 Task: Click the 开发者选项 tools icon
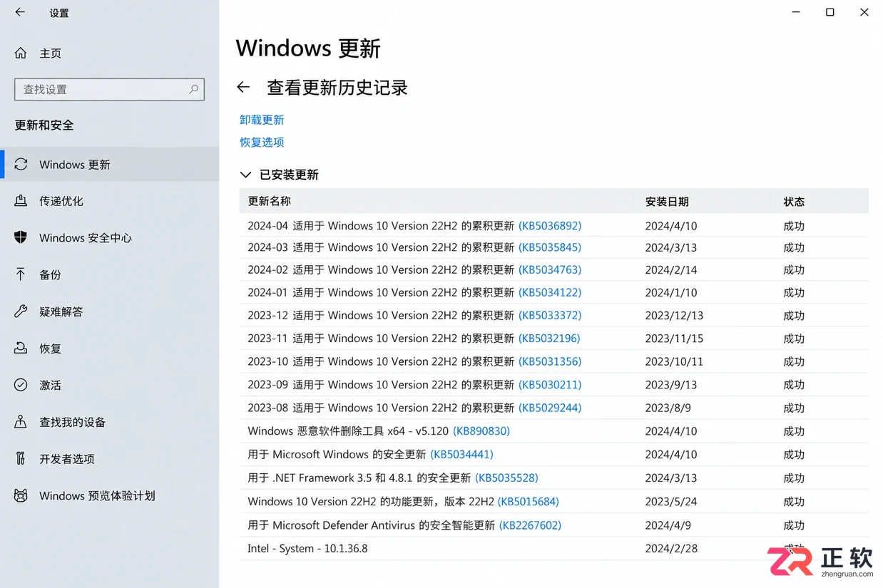(x=21, y=458)
